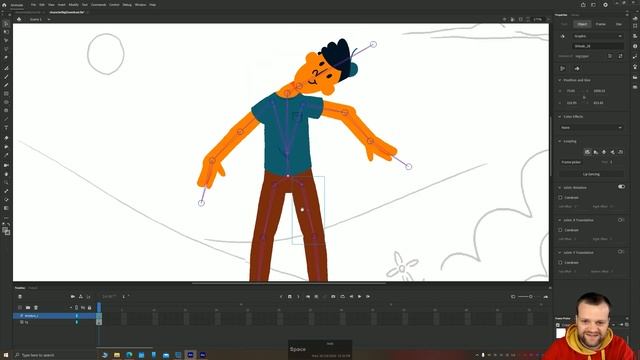Click the Delete layer trash icon

tap(36, 307)
